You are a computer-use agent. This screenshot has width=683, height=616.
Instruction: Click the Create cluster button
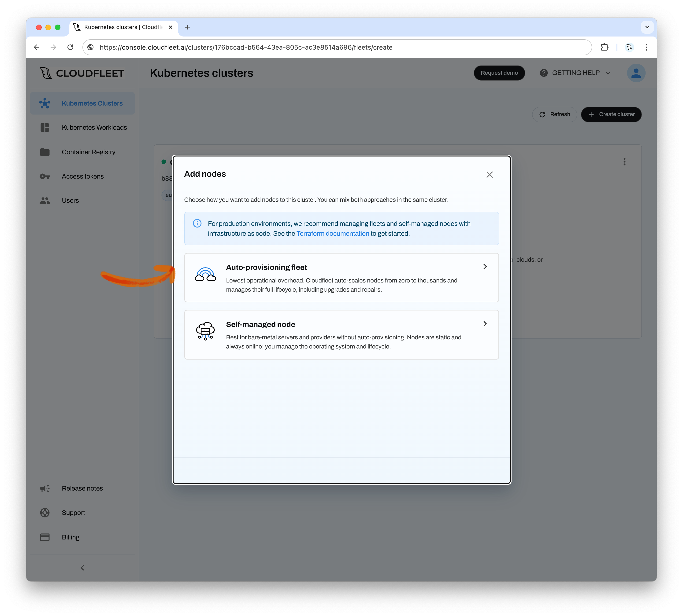[x=611, y=114]
